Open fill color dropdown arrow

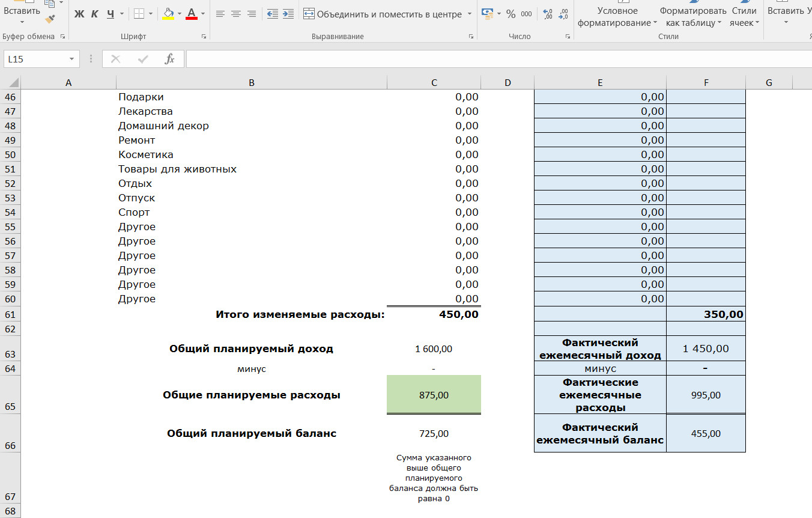point(180,14)
